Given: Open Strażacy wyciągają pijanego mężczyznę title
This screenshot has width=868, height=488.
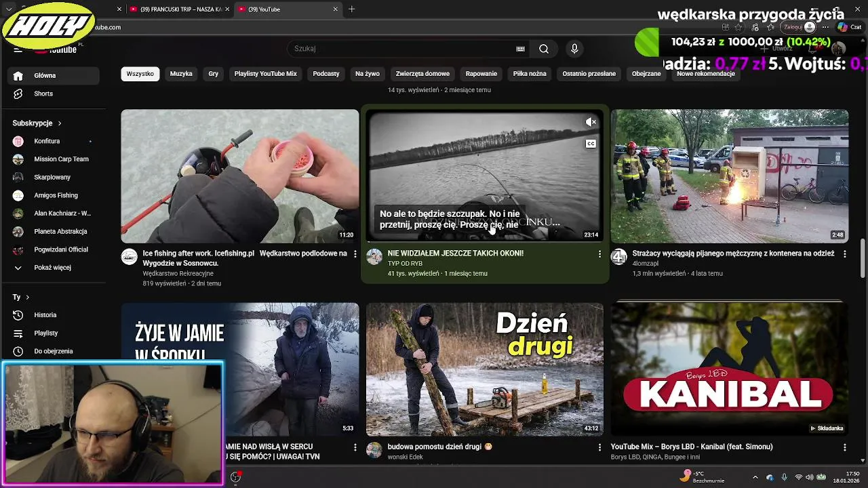Looking at the screenshot, I should point(733,253).
